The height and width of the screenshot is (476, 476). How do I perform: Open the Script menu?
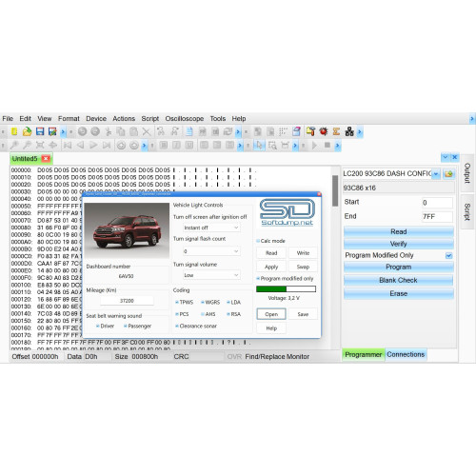pos(150,119)
